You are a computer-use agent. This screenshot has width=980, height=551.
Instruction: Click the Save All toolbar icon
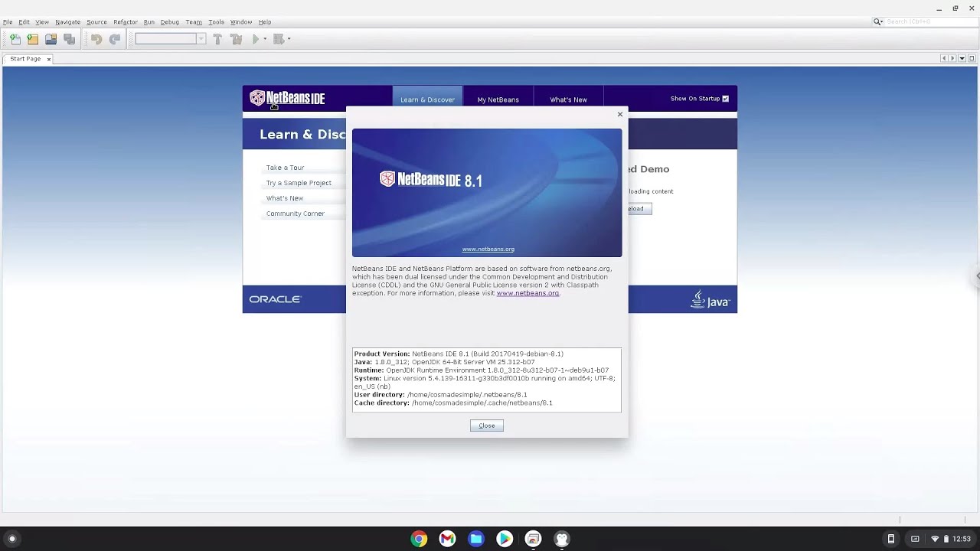coord(69,39)
